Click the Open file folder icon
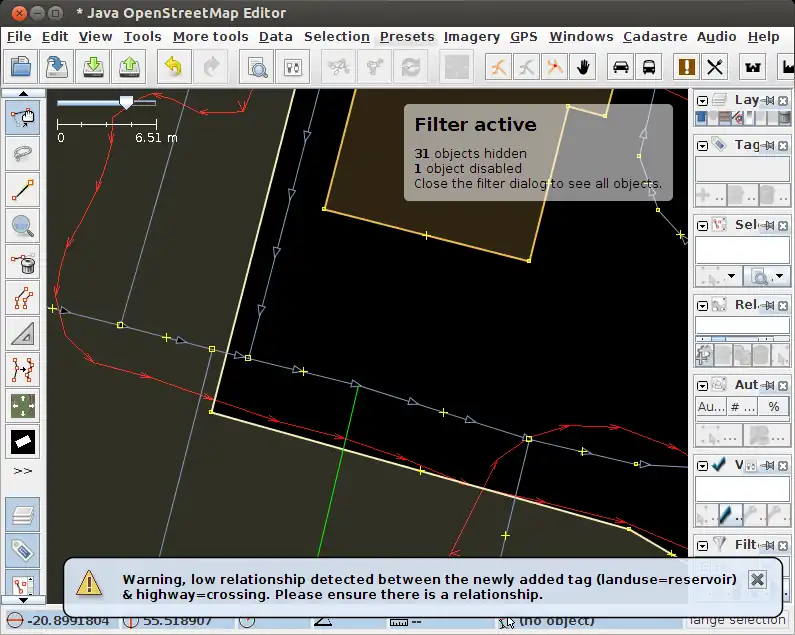795x635 pixels. 22,67
